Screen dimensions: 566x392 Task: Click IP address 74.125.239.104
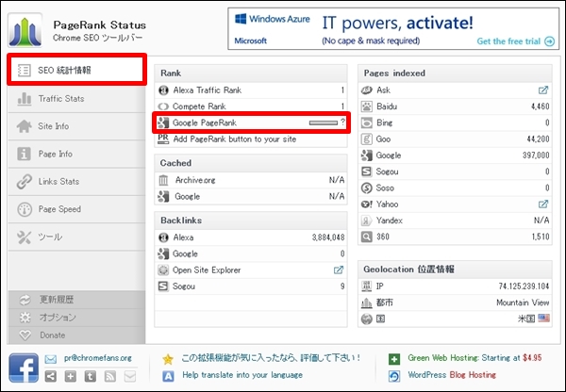524,286
